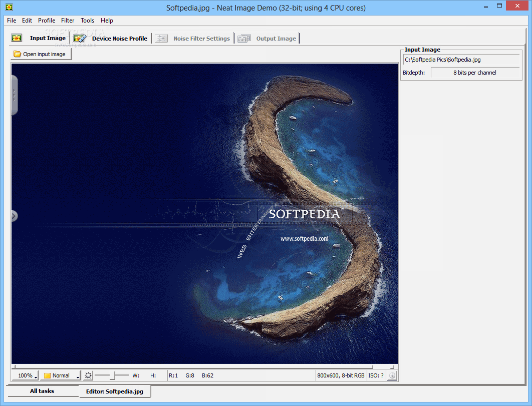Click the Output Image tab icon
The width and height of the screenshot is (532, 406).
tap(244, 39)
